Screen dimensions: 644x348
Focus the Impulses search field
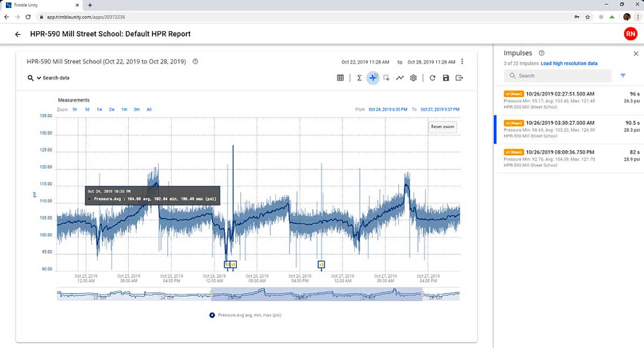[558, 76]
